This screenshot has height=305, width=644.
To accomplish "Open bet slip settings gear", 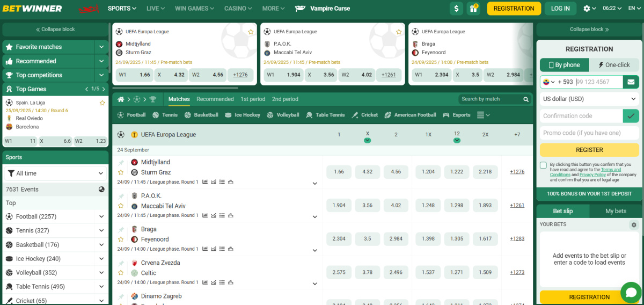I will [634, 225].
